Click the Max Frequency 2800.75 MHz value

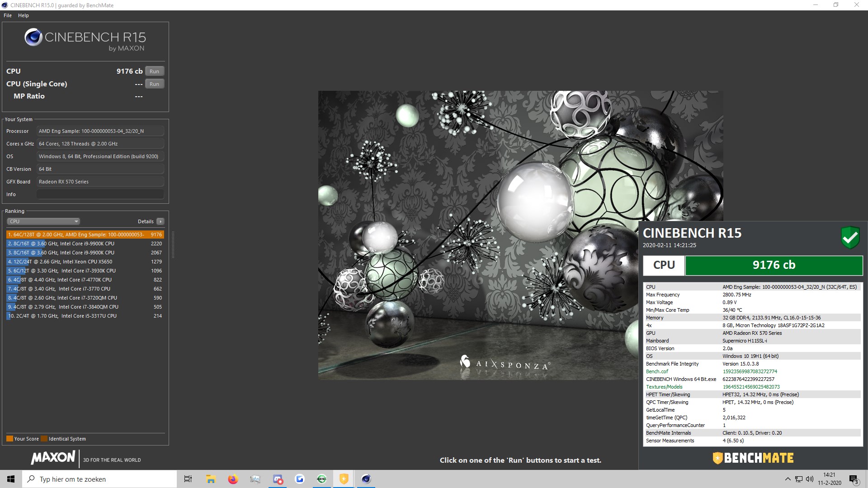click(737, 295)
